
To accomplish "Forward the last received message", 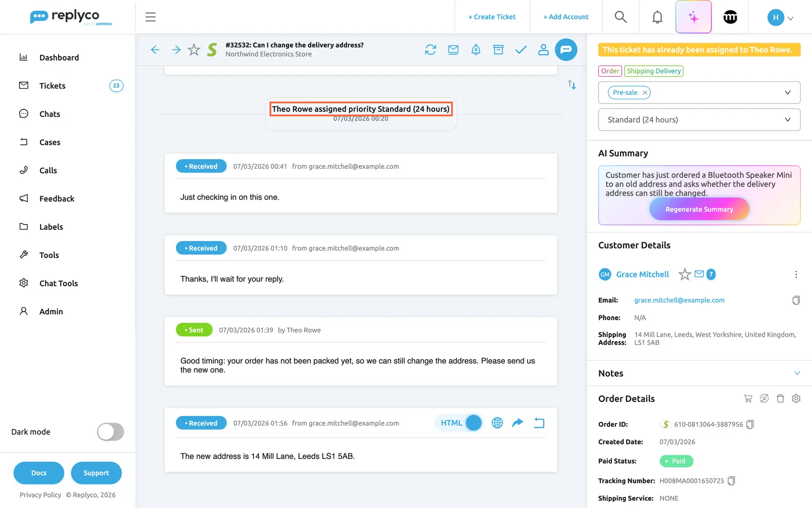I will click(518, 423).
